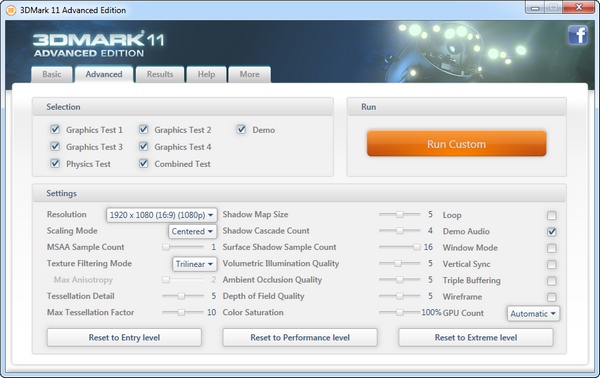Click the Run Custom button
The height and width of the screenshot is (378, 600).
[x=457, y=143]
